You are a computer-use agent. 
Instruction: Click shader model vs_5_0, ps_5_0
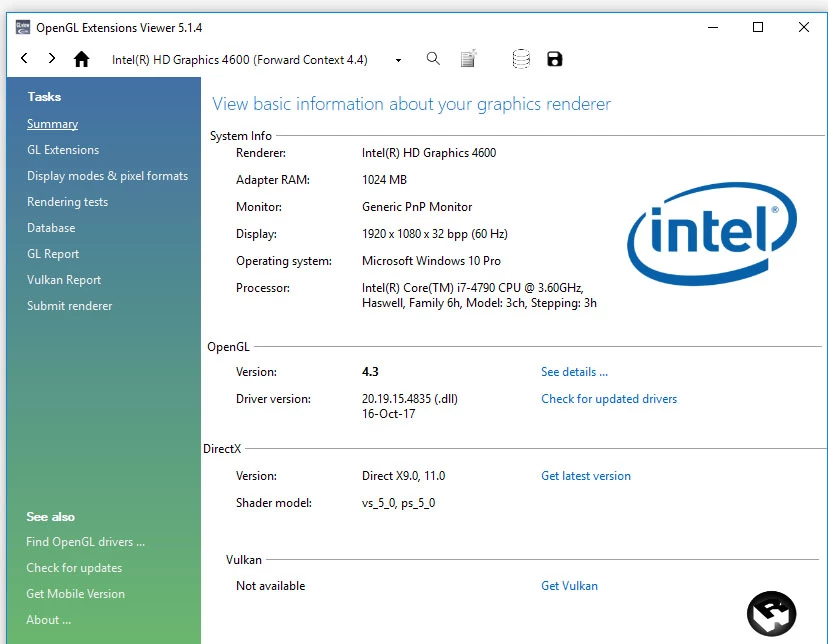click(x=398, y=503)
